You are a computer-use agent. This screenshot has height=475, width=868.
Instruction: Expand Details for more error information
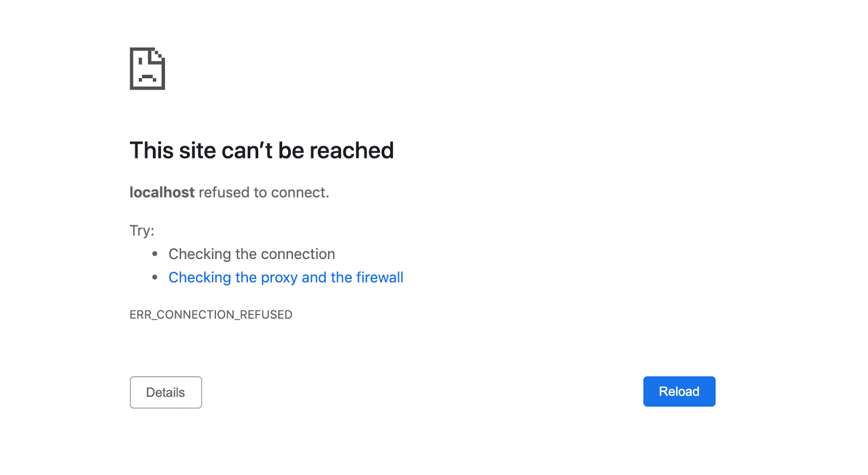tap(165, 392)
